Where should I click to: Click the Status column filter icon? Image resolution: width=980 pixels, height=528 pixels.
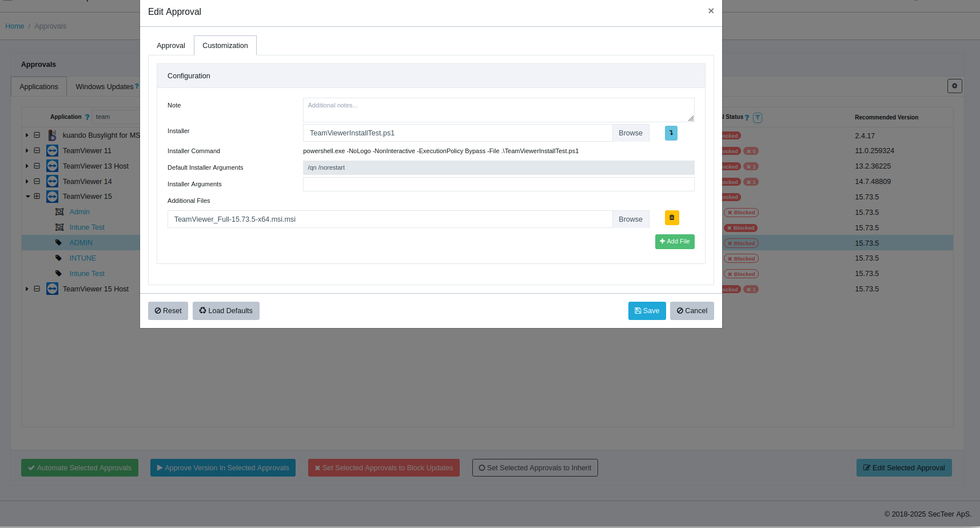[757, 118]
